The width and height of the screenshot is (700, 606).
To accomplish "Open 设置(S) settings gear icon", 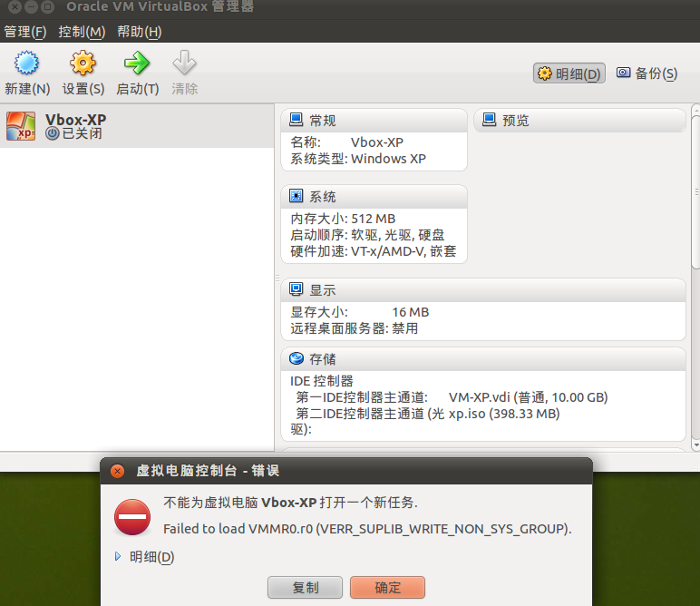I will pyautogui.click(x=83, y=63).
